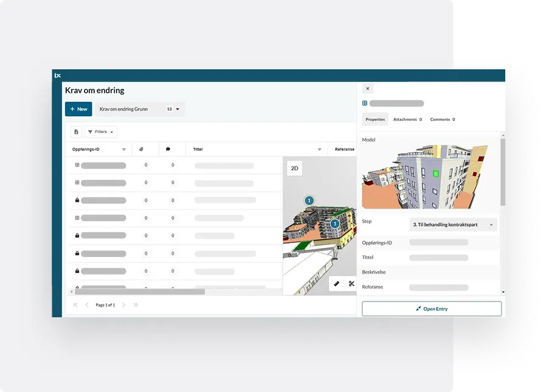Go to the last page of results
Screen dimensions: 546x392
136,304
